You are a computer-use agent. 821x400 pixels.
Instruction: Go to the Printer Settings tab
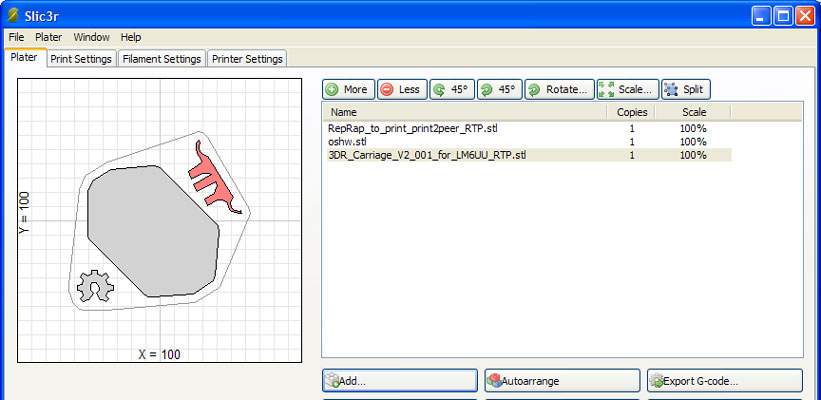(x=247, y=59)
